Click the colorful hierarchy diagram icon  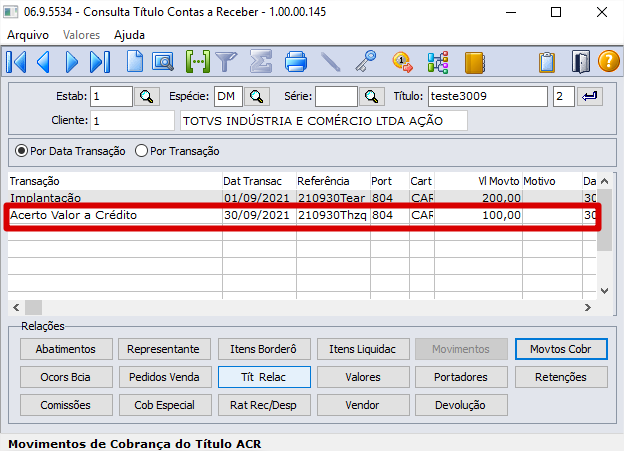[x=438, y=62]
